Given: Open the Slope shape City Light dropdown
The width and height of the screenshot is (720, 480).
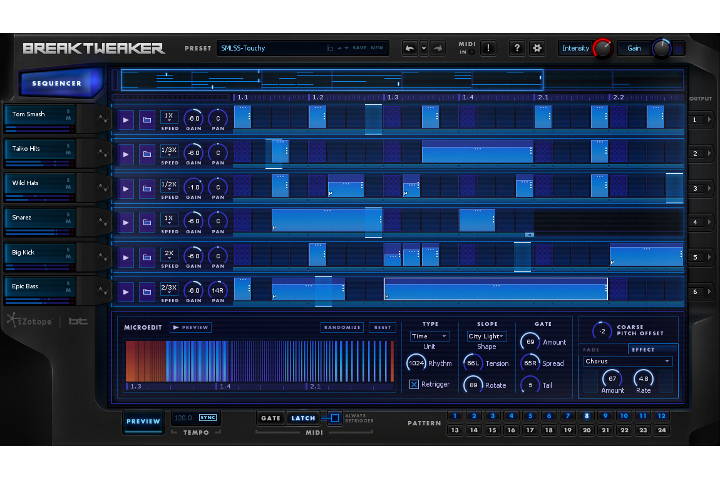Looking at the screenshot, I should pyautogui.click(x=486, y=337).
